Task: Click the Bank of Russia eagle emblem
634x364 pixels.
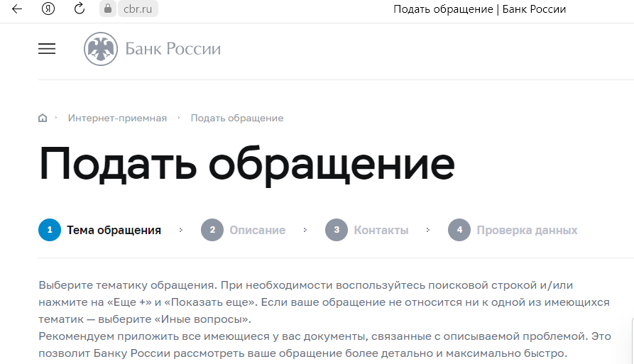Action: click(101, 49)
